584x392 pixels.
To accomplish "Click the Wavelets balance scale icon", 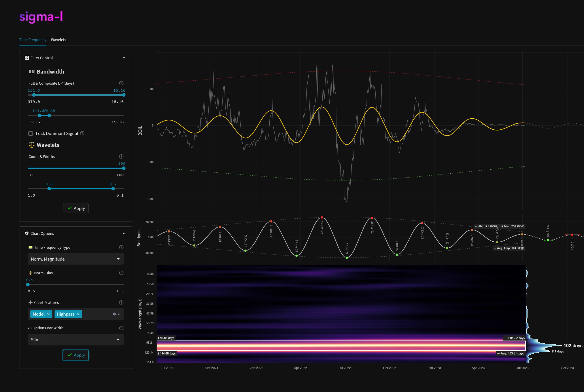I will [32, 145].
